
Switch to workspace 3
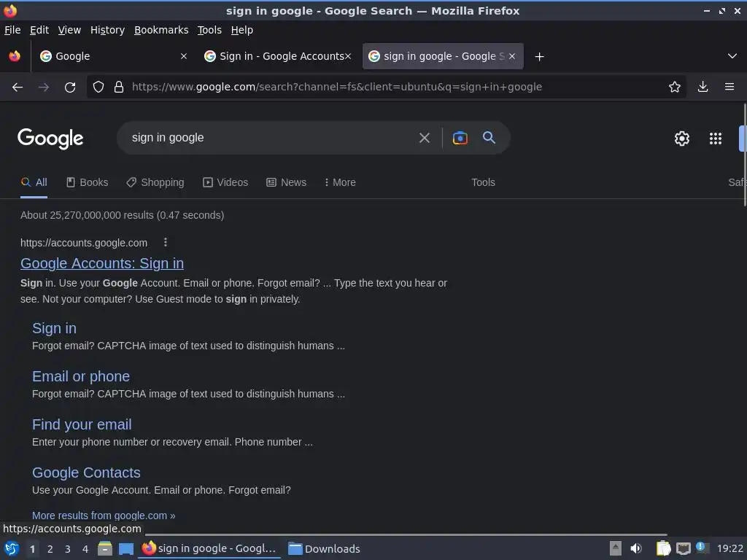(x=68, y=549)
